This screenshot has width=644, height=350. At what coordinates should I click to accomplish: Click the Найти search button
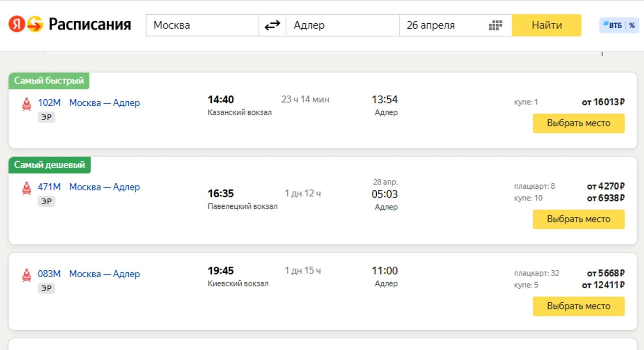tap(547, 26)
